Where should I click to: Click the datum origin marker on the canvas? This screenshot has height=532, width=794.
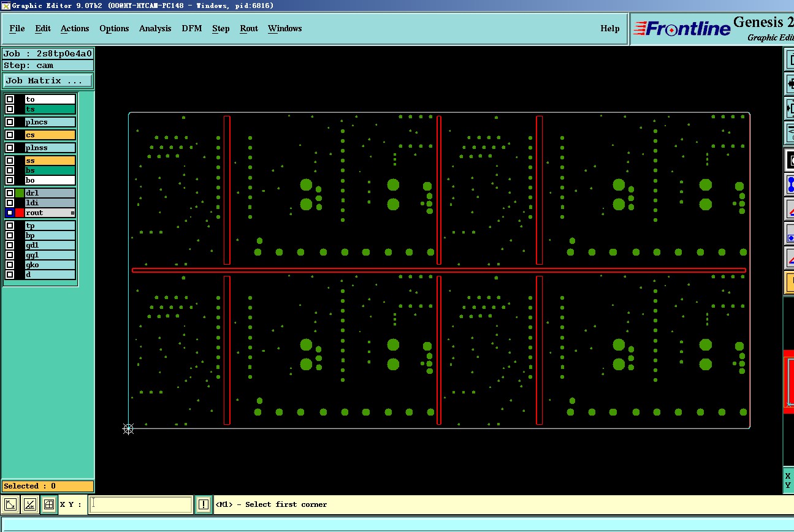pyautogui.click(x=128, y=429)
